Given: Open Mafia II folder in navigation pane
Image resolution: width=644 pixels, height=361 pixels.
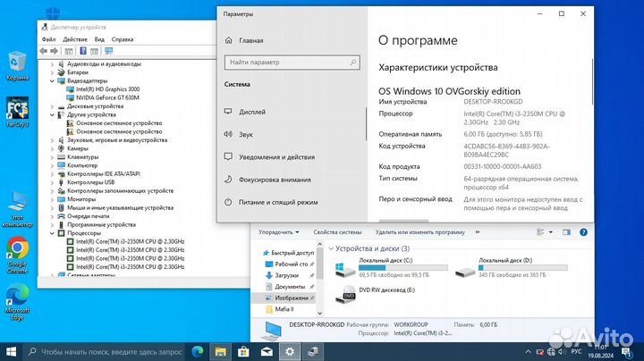Looking at the screenshot, I should (284, 309).
